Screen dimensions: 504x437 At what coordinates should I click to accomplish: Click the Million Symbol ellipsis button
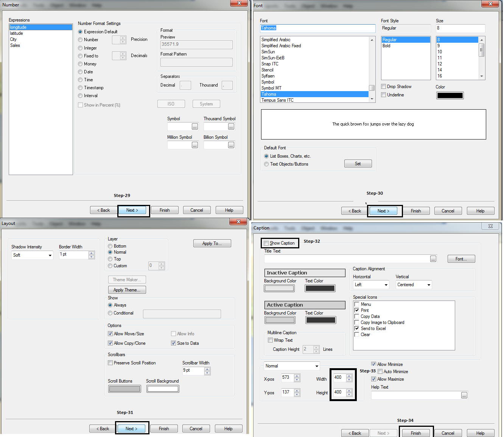click(195, 145)
